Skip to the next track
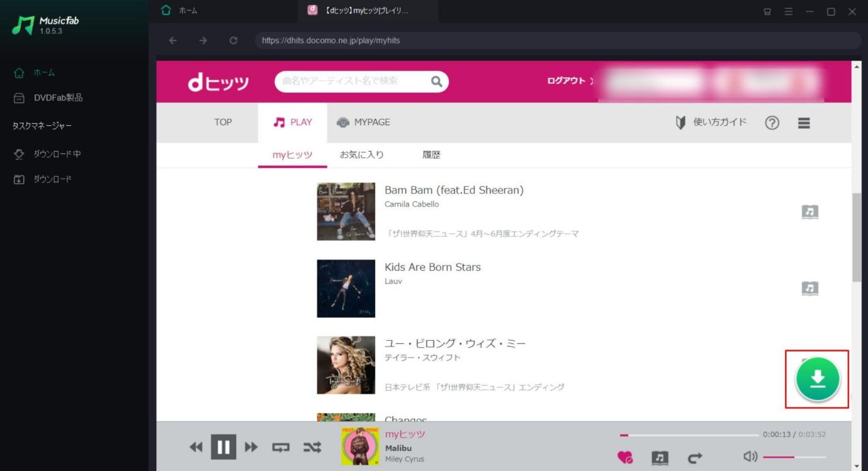868x471 pixels. [x=251, y=447]
